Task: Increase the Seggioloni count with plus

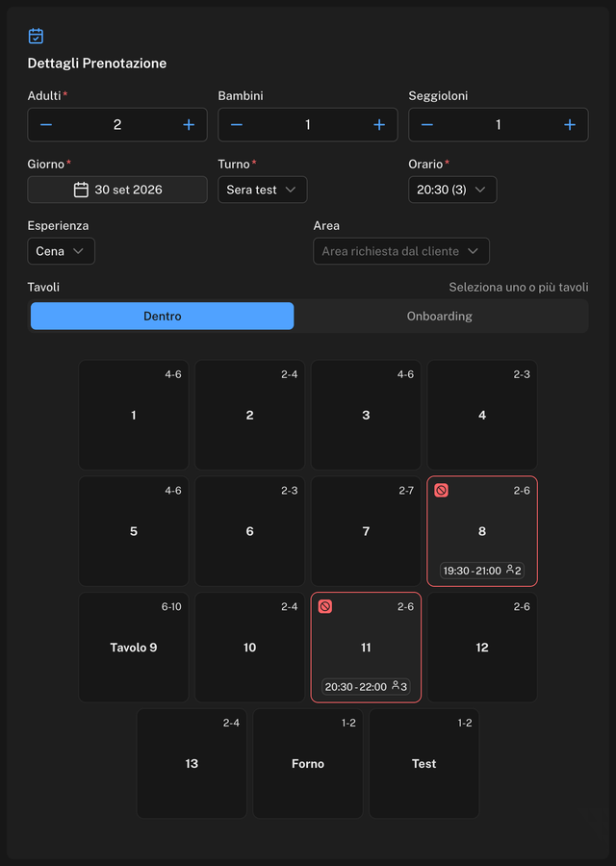Action: [x=570, y=125]
